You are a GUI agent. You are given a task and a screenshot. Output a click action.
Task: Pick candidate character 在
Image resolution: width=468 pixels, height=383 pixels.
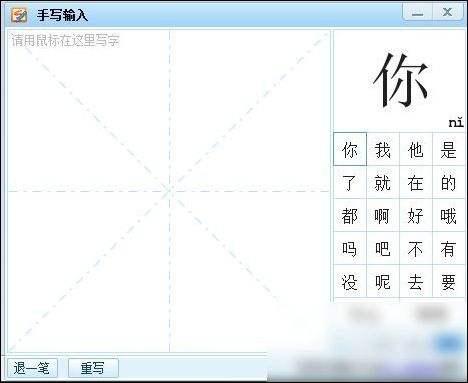(x=416, y=182)
